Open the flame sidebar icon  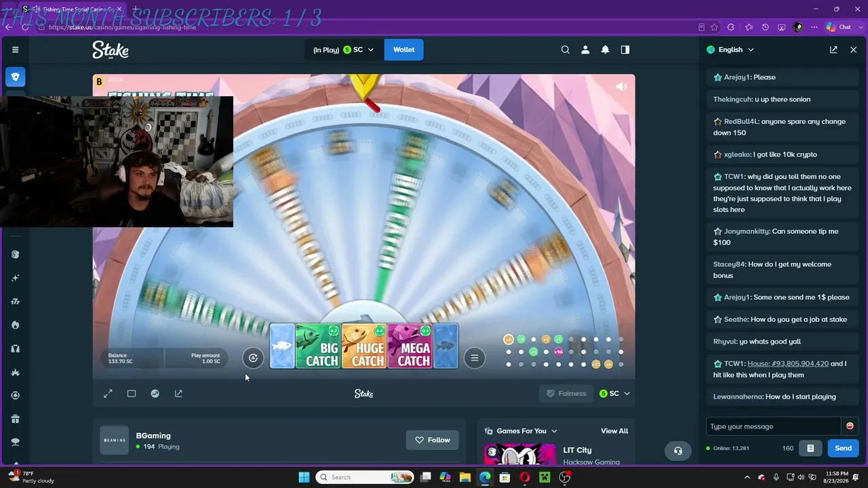tap(15, 325)
